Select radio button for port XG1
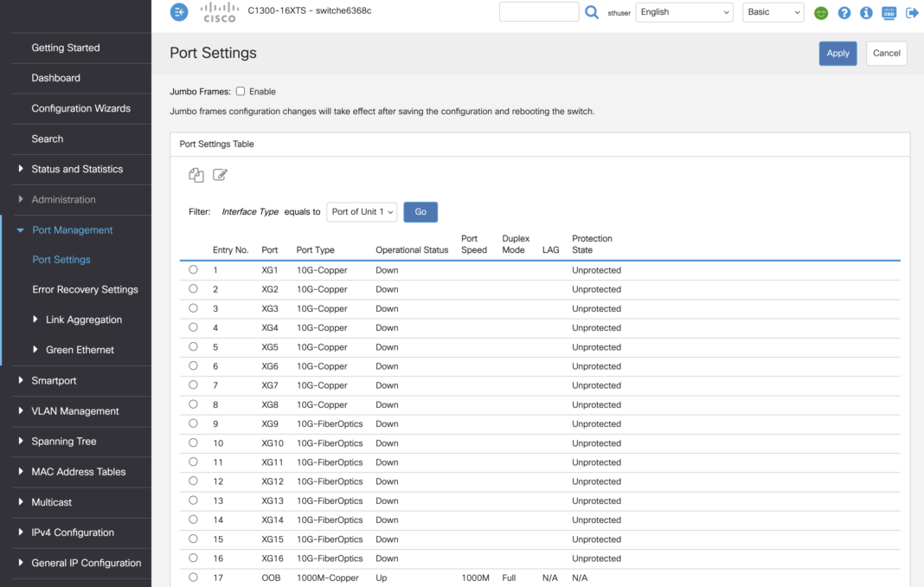 coord(193,269)
